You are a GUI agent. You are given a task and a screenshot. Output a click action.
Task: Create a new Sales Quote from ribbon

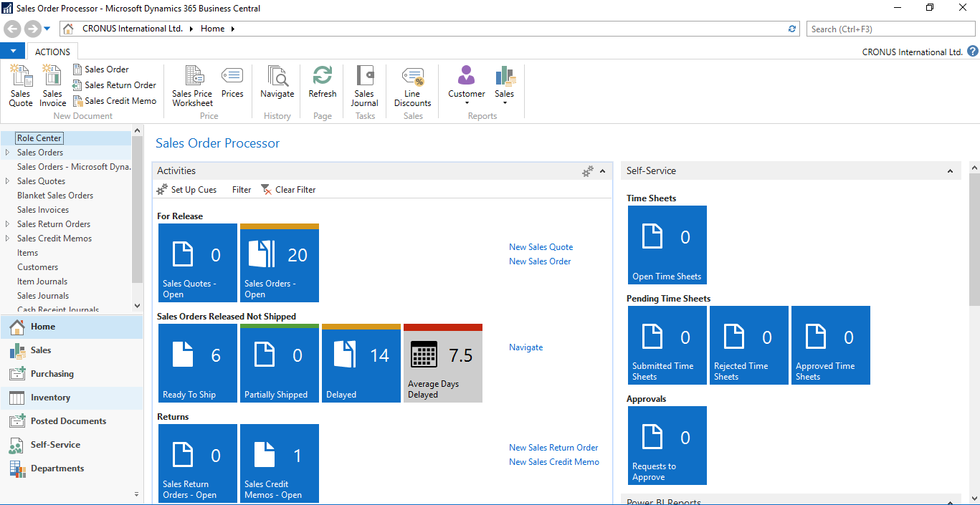tap(21, 85)
